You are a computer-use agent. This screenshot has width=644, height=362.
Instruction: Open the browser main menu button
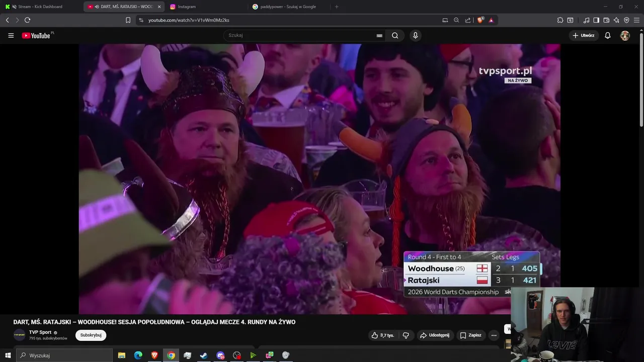tap(637, 20)
